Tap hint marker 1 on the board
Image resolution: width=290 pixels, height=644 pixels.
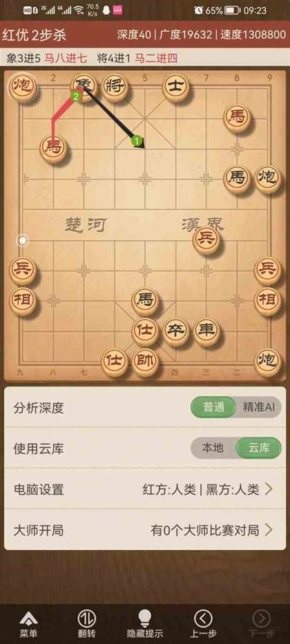coord(137,142)
